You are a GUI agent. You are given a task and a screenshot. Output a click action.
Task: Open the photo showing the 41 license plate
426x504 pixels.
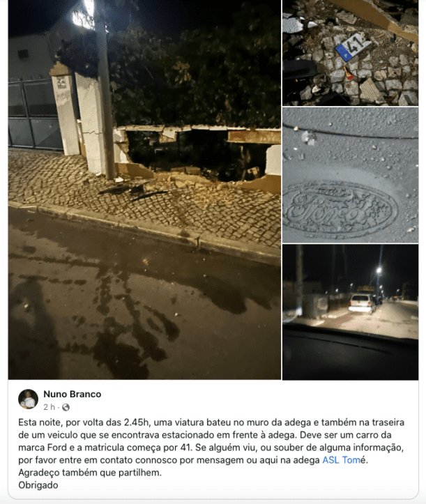[x=351, y=53]
